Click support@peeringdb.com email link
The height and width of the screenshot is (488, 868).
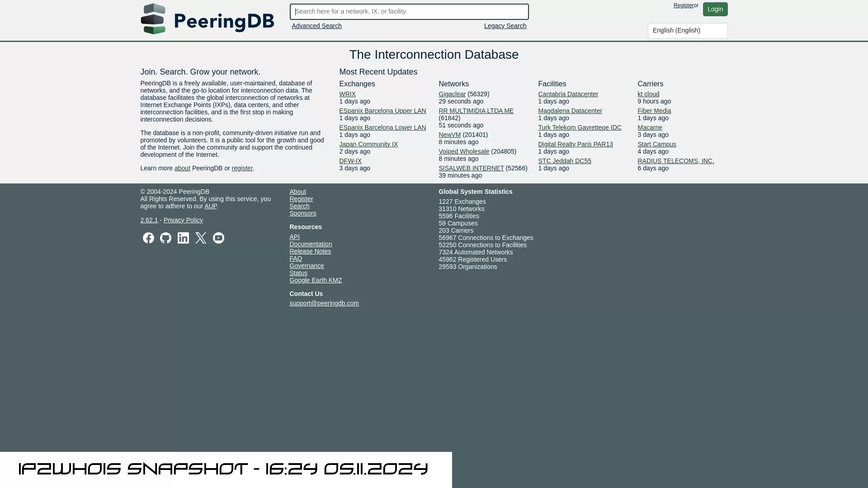(x=324, y=303)
